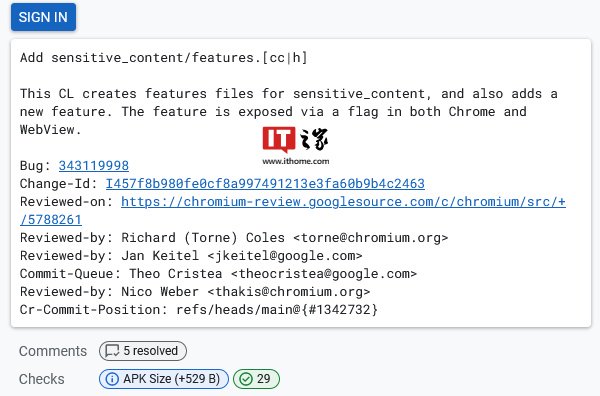The width and height of the screenshot is (600, 396).
Task: Click the torne@chromium.org reviewer line
Action: (x=234, y=238)
